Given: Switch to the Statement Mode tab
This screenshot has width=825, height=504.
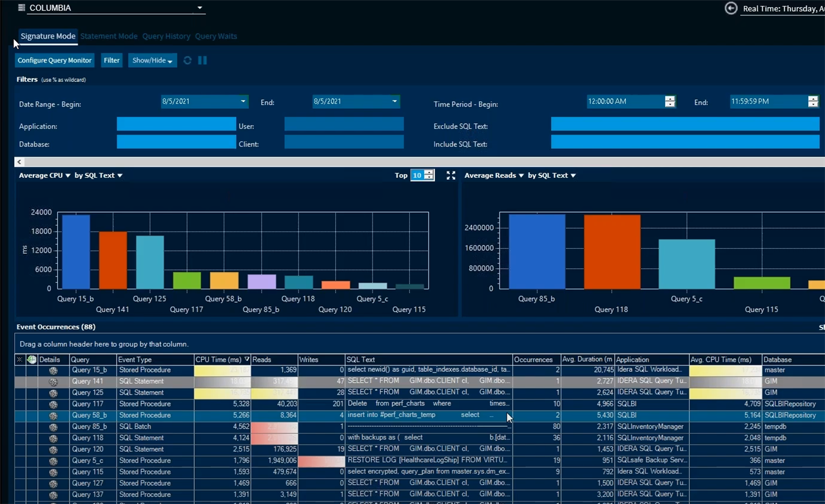Looking at the screenshot, I should pyautogui.click(x=109, y=36).
